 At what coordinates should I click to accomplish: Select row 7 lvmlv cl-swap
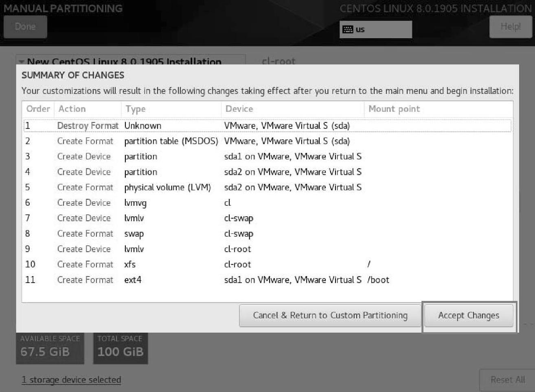coord(267,218)
